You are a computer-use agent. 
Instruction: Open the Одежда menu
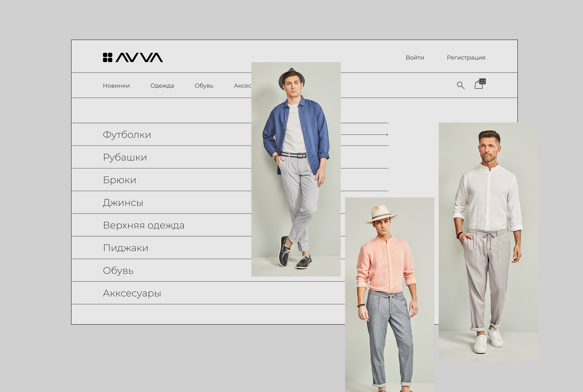[x=162, y=86]
